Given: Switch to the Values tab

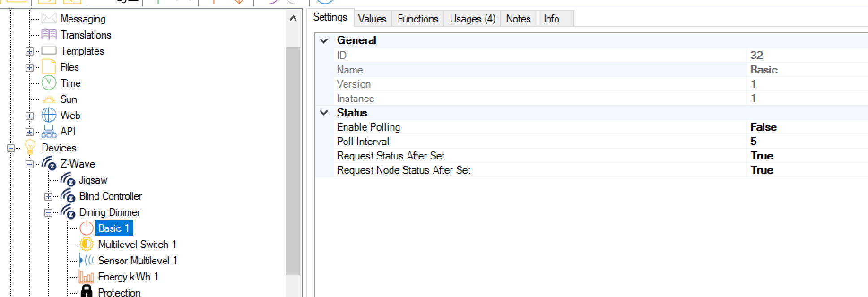Looking at the screenshot, I should tap(372, 19).
